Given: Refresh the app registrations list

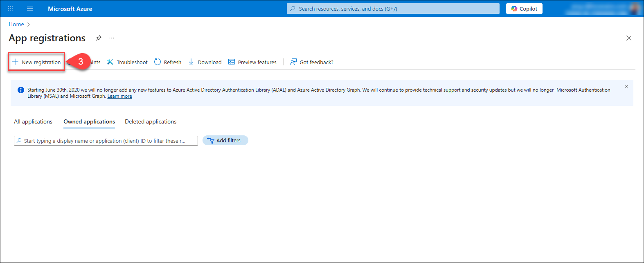Looking at the screenshot, I should pos(168,62).
